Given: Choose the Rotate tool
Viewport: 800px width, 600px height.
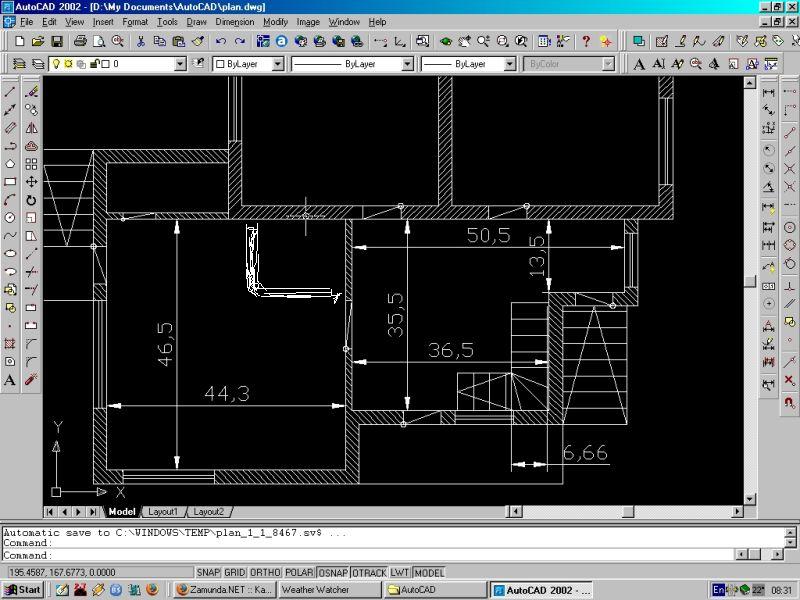Looking at the screenshot, I should (31, 200).
